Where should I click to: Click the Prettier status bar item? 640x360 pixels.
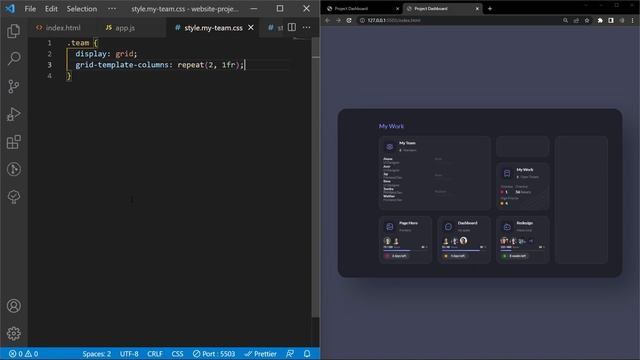[261, 353]
